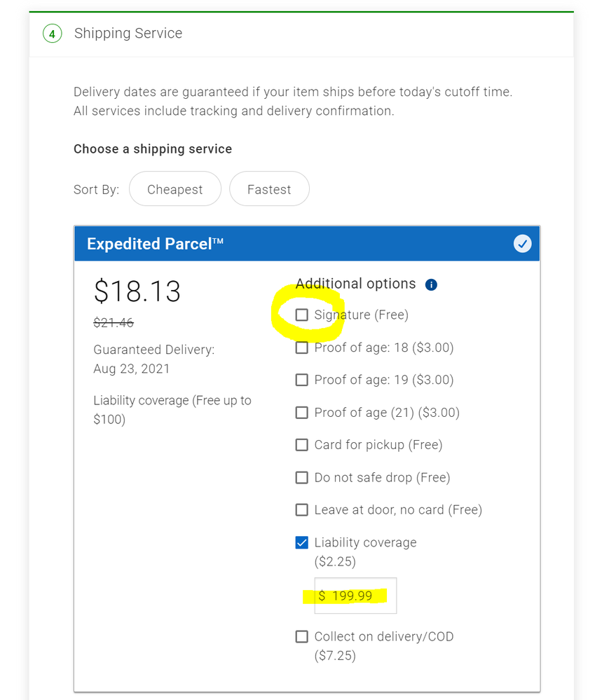The height and width of the screenshot is (700, 602).
Task: Click the $18.13 discounted price
Action: (137, 291)
